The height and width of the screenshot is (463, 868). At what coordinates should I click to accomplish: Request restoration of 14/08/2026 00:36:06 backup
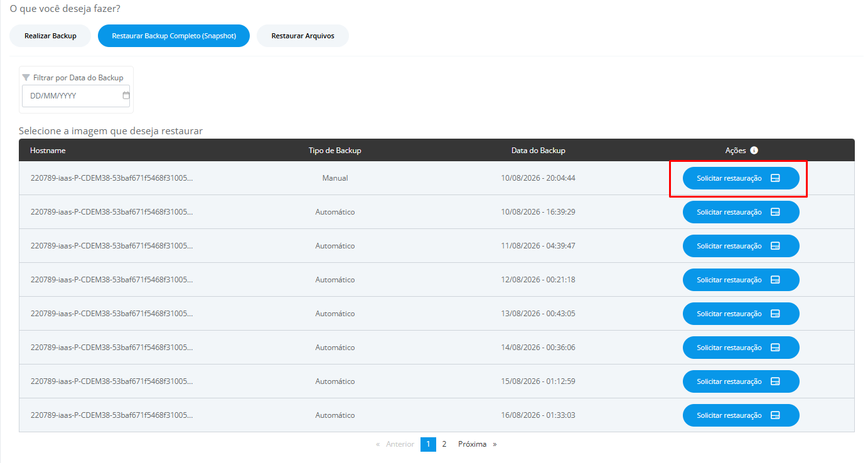click(741, 348)
